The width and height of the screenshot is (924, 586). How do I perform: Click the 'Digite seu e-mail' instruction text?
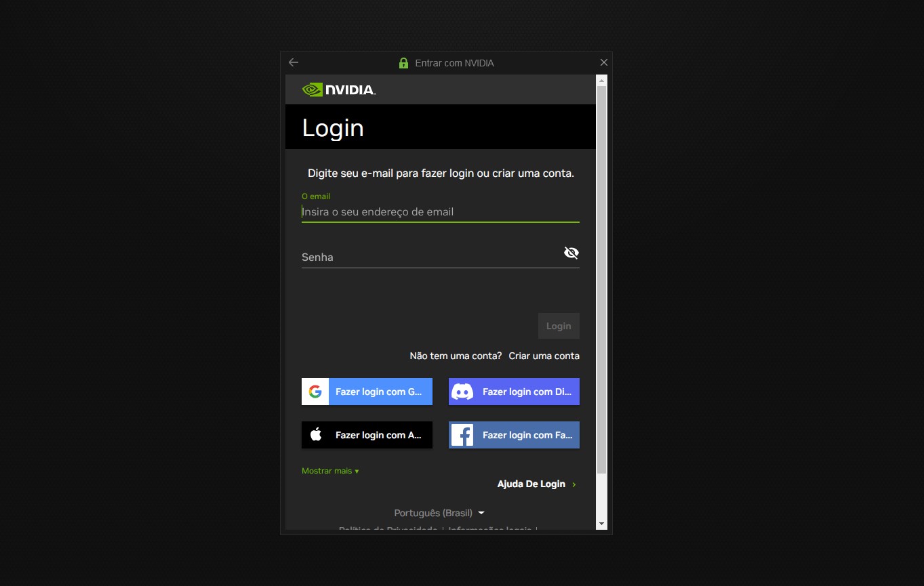coord(441,173)
